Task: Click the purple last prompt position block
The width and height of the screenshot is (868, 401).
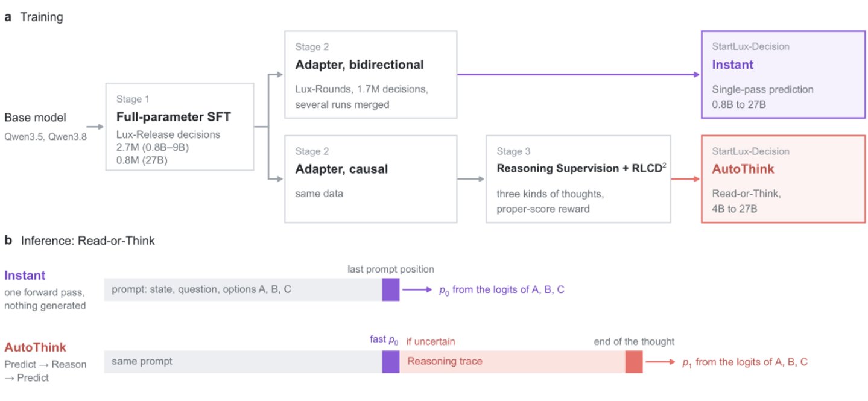Action: (x=391, y=289)
